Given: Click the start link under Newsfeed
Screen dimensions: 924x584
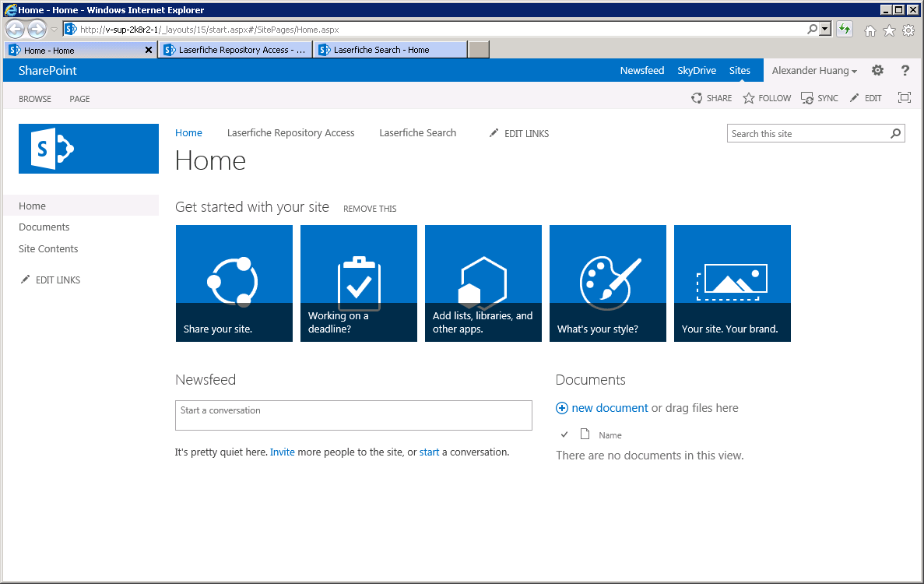Looking at the screenshot, I should [x=429, y=452].
